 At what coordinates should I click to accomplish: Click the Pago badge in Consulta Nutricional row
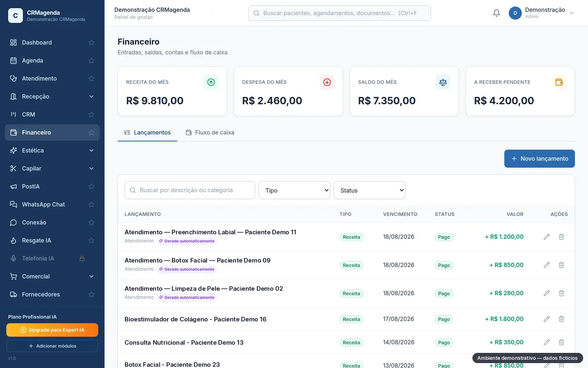[x=444, y=343]
